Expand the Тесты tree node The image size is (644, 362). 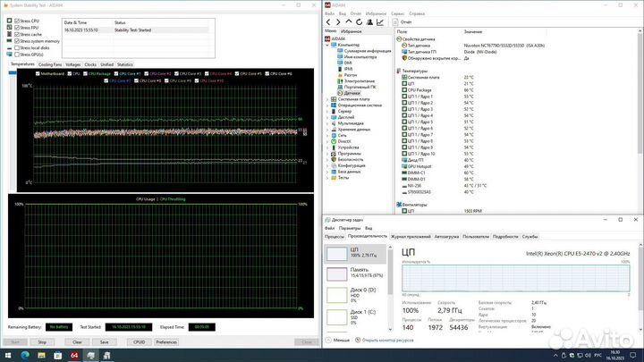(x=327, y=178)
